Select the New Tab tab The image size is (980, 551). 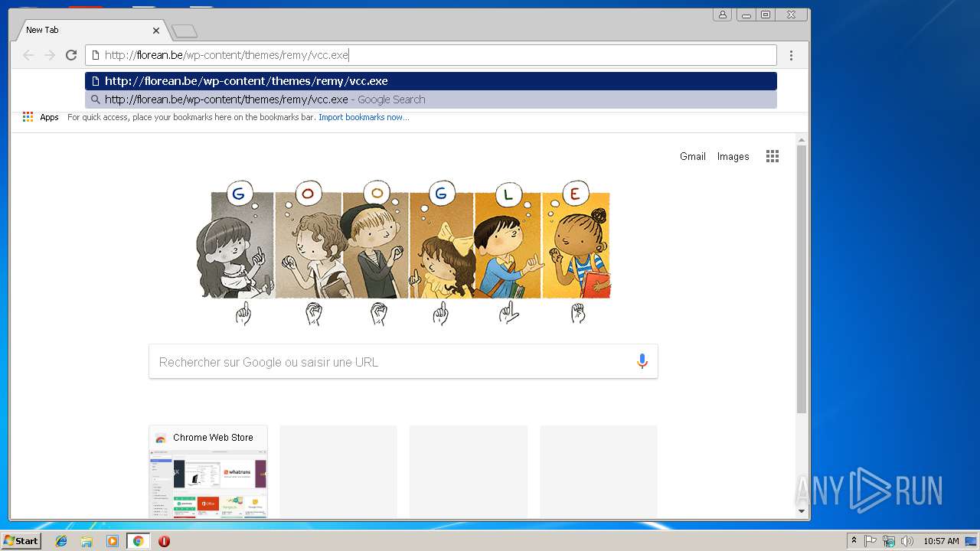[90, 30]
